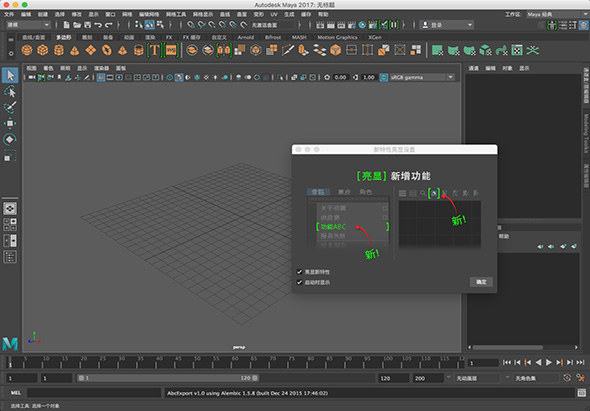Open the Script Editor icon at bottom right
The image size is (590, 411).
(x=581, y=393)
